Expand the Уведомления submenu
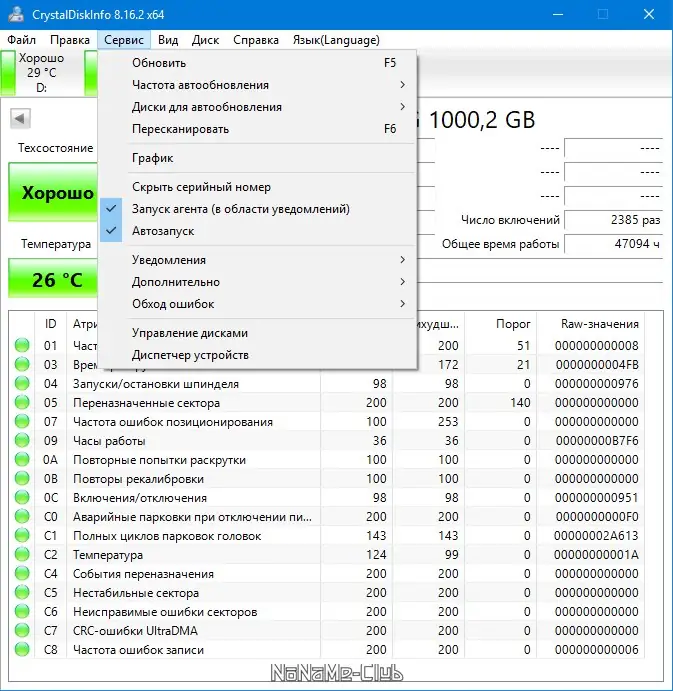 pyautogui.click(x=257, y=260)
